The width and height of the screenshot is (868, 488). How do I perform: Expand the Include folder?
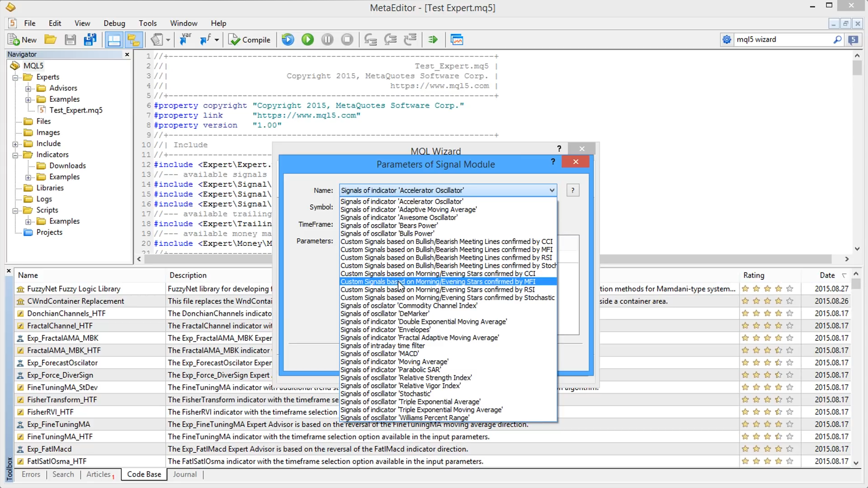pyautogui.click(x=15, y=144)
